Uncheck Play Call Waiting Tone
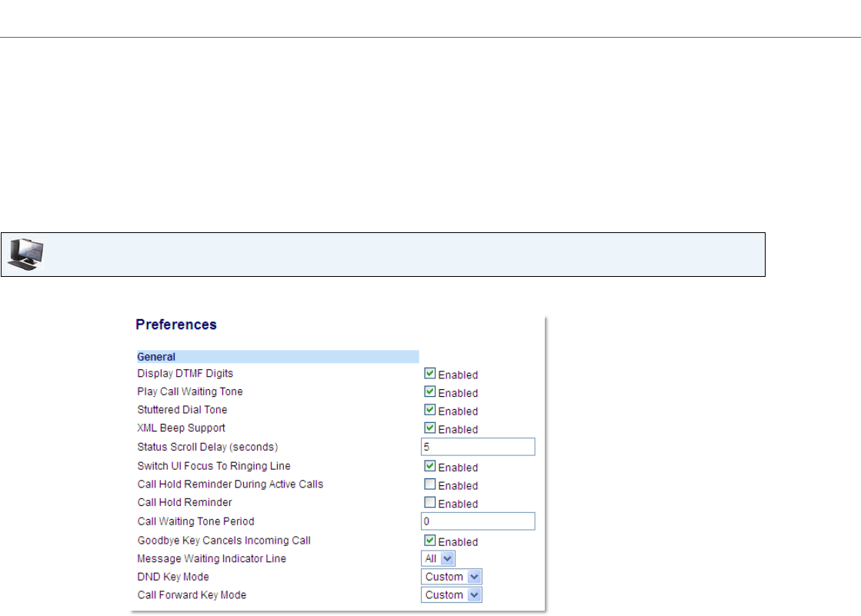 pyautogui.click(x=430, y=392)
